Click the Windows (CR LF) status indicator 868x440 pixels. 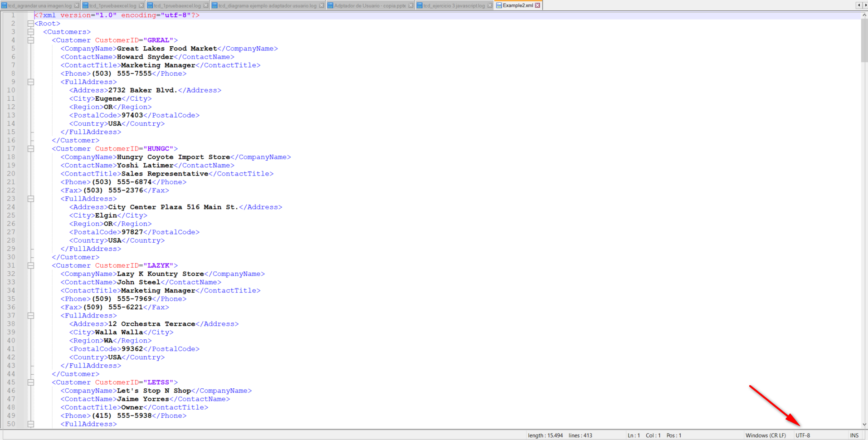(766, 435)
